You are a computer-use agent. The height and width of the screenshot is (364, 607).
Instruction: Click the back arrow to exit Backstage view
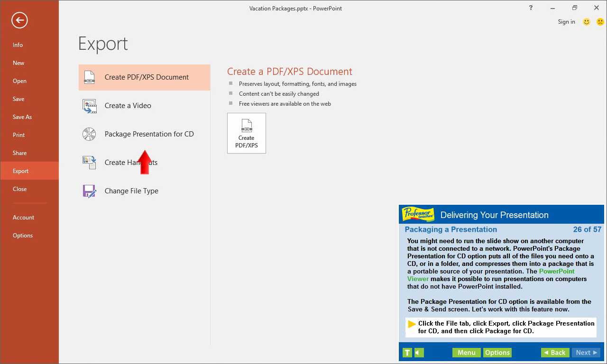point(19,20)
